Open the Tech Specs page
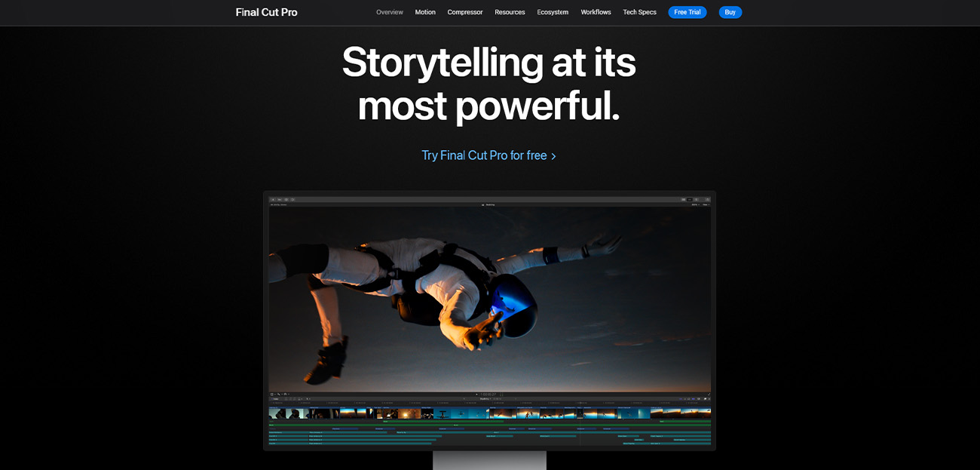The image size is (980, 470). click(x=639, y=12)
